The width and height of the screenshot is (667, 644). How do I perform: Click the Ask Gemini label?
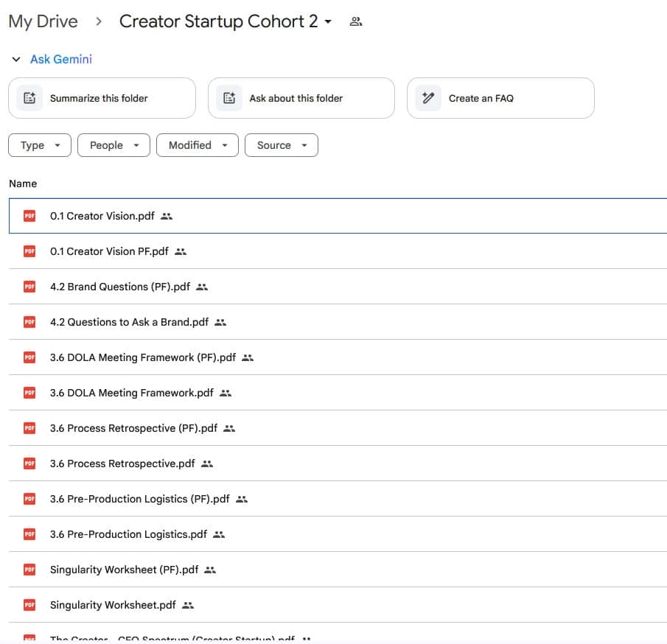pyautogui.click(x=61, y=58)
